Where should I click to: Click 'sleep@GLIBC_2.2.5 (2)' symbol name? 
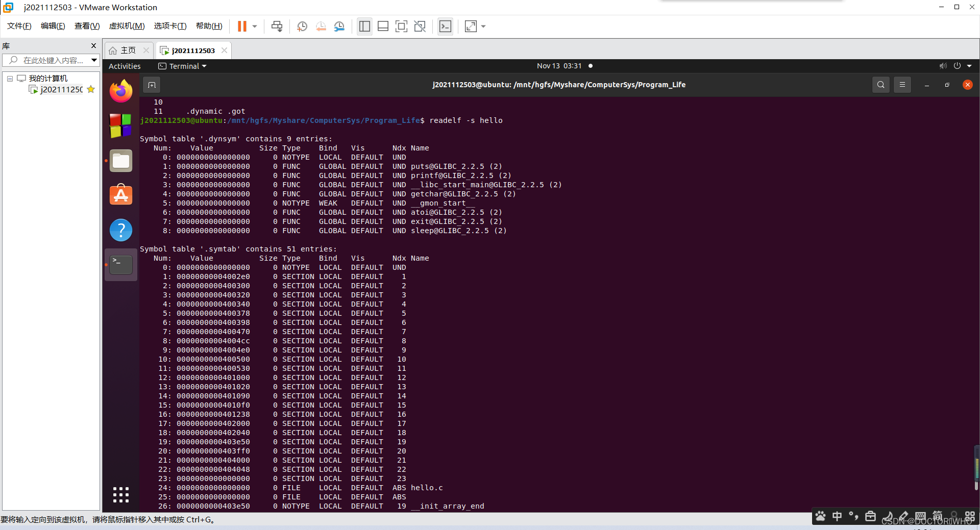[458, 231]
